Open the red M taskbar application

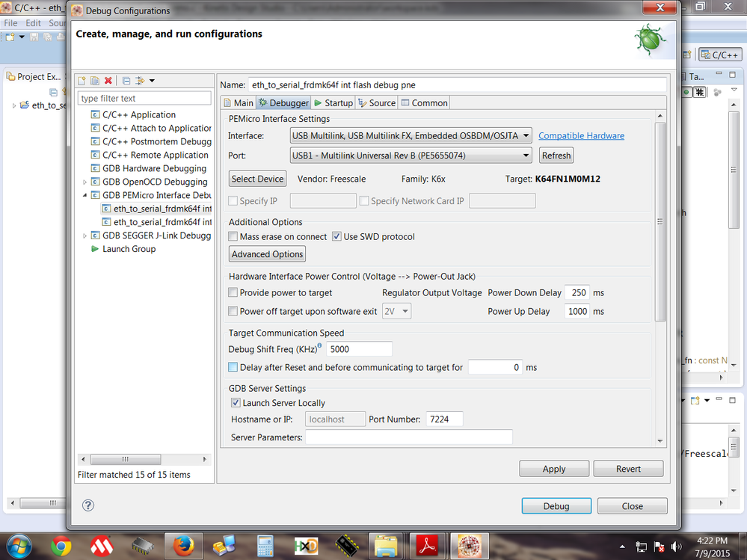pos(102,546)
